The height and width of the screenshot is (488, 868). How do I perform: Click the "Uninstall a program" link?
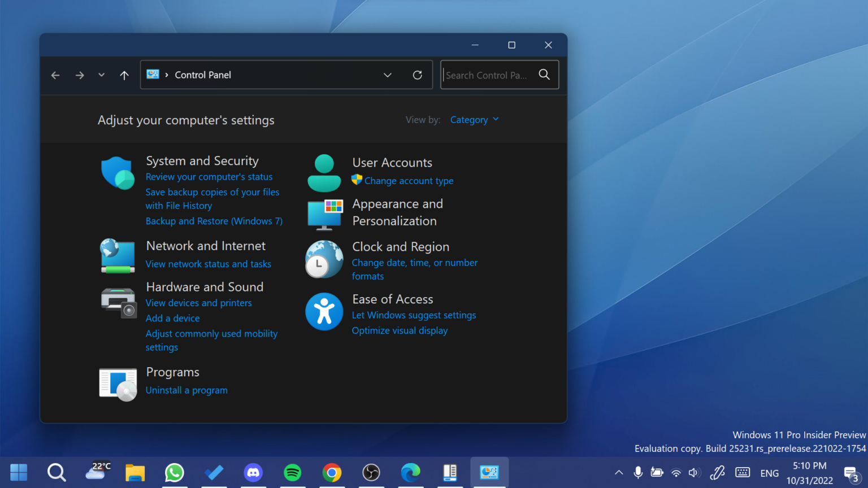coord(186,390)
